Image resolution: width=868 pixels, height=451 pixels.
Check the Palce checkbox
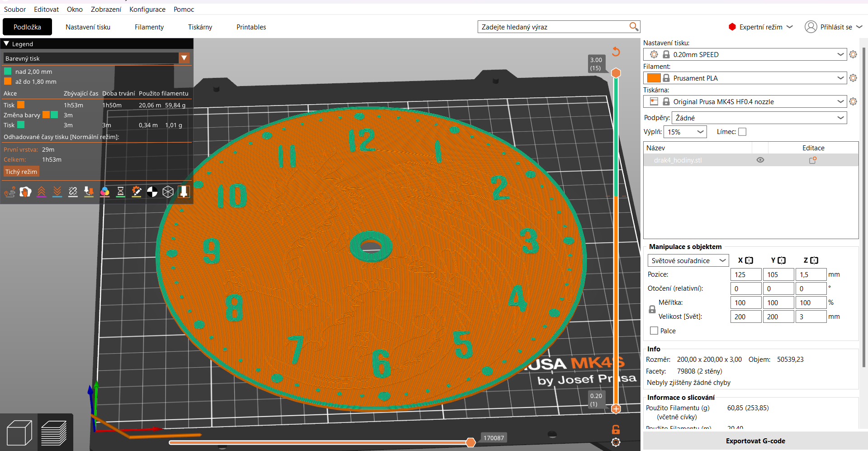(x=654, y=331)
